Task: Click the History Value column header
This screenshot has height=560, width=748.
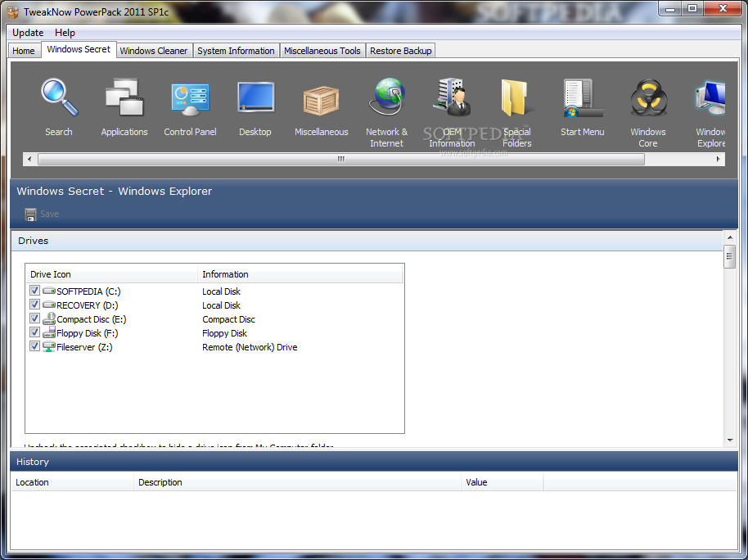Action: click(502, 482)
